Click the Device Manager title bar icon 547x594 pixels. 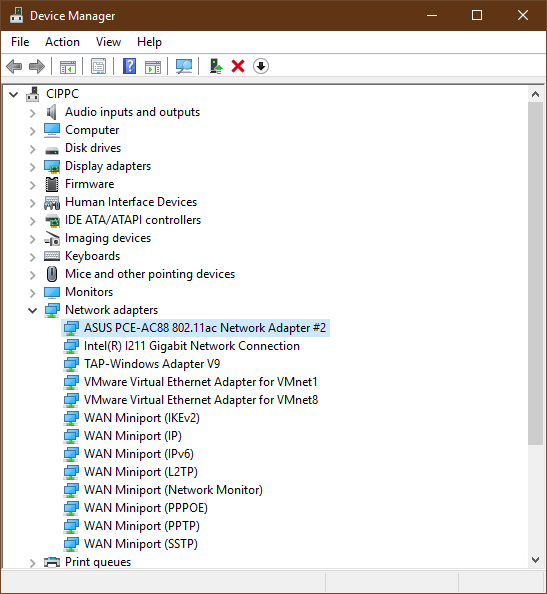[16, 15]
